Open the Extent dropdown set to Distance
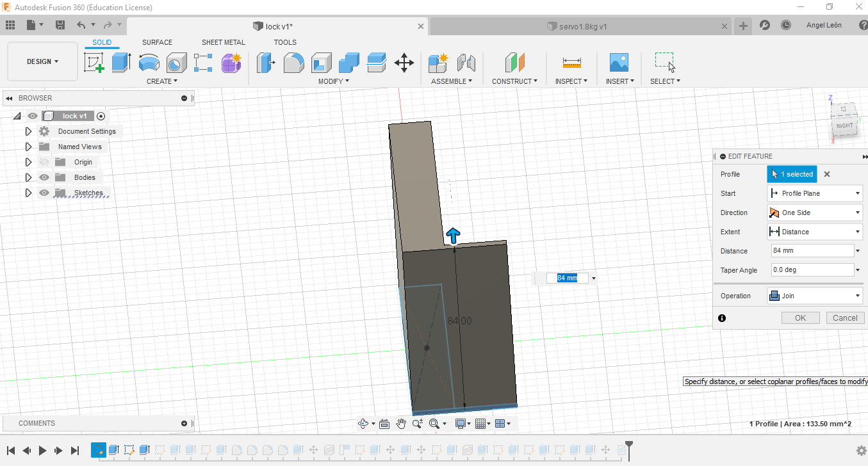 814,232
